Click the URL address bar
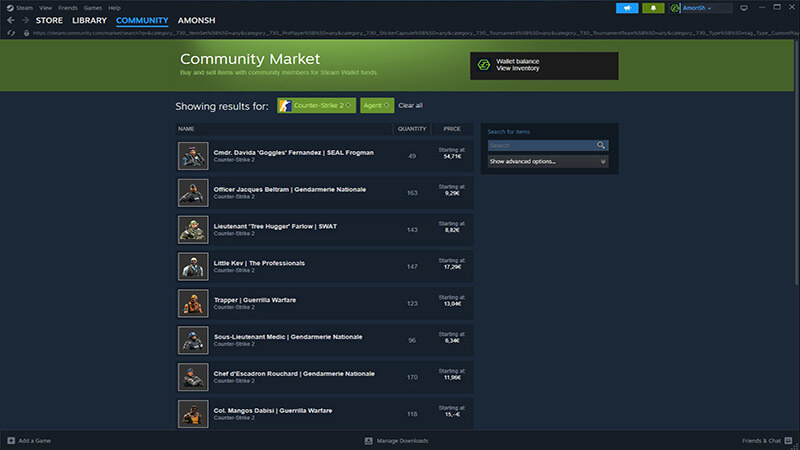This screenshot has height=450, width=800. 414,33
